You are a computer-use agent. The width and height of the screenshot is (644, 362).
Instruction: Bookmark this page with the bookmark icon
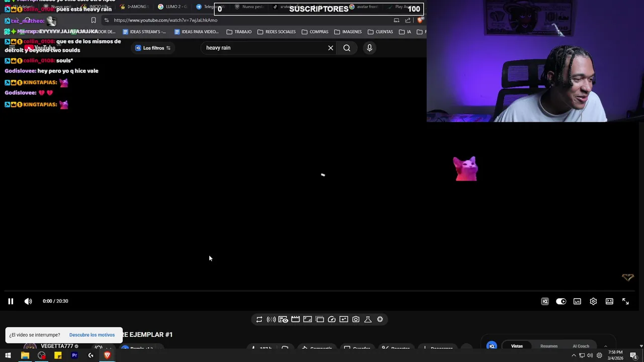click(93, 20)
